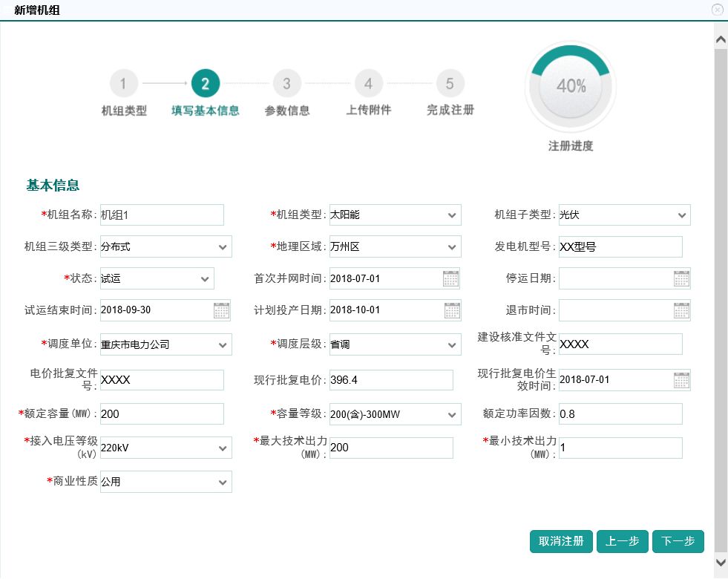Select 商业性质 dropdown
The image size is (728, 579).
223,482
